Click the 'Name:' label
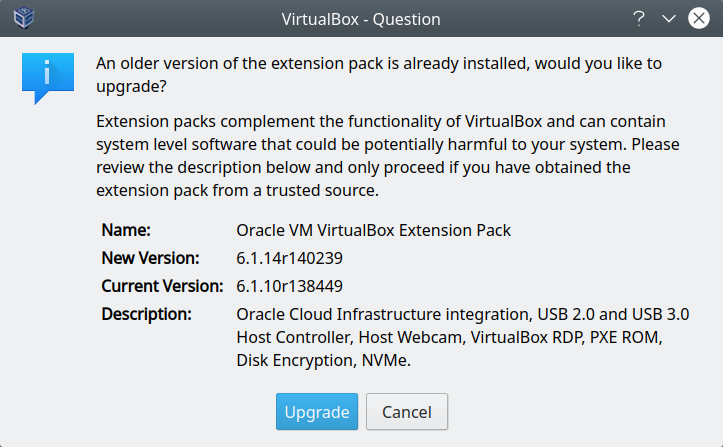 (x=126, y=230)
